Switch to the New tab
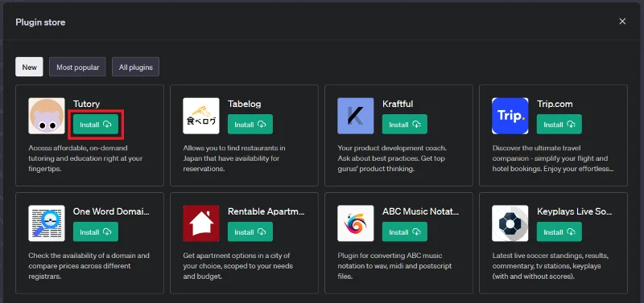Viewport: 644px width, 303px height. pos(29,67)
